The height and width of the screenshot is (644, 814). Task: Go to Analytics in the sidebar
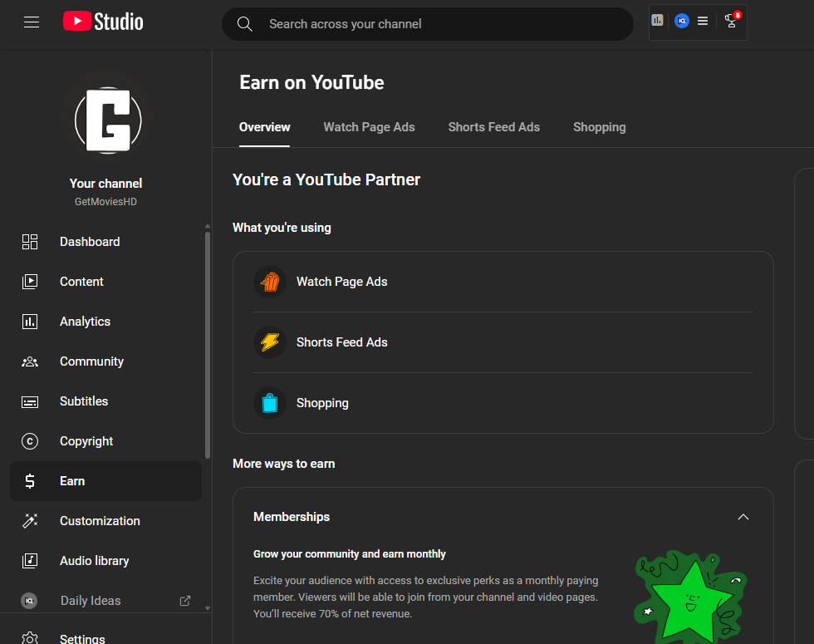click(x=85, y=322)
